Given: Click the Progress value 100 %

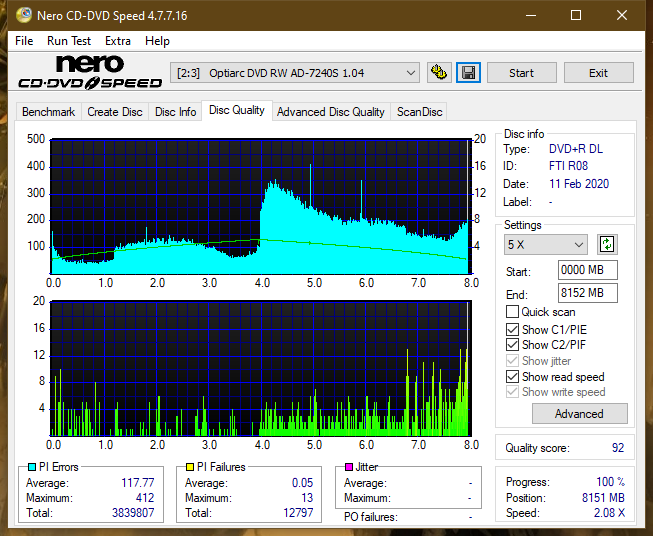Looking at the screenshot, I should tap(611, 482).
